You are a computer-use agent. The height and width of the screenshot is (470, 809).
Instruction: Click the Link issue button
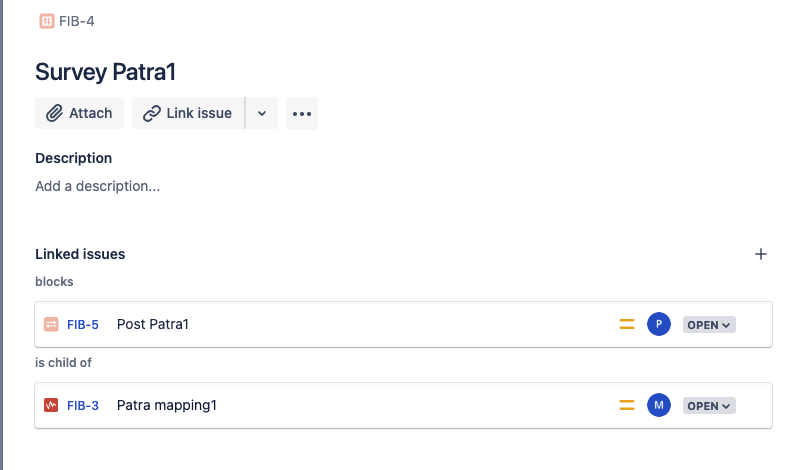(188, 113)
